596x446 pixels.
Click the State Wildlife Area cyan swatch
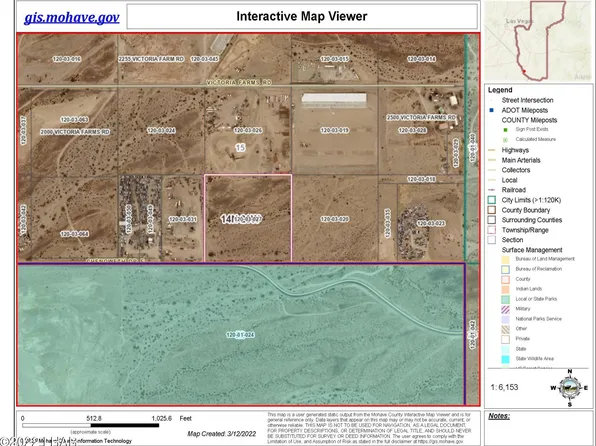(x=506, y=359)
